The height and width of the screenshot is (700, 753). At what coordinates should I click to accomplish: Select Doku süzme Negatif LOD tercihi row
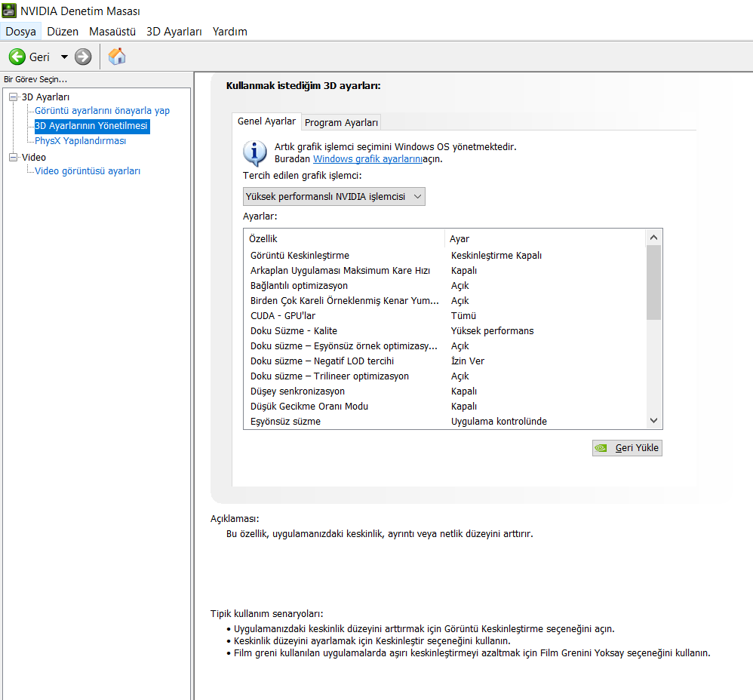pos(444,361)
